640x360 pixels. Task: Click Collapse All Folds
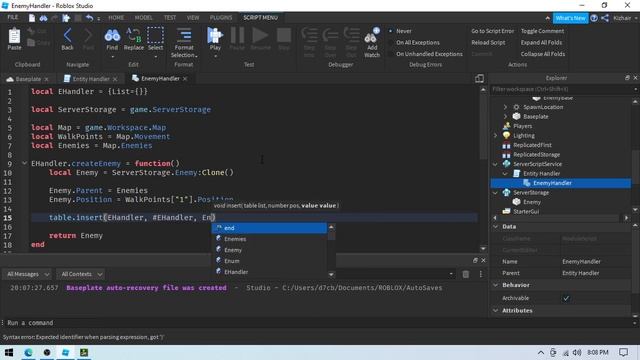click(x=543, y=54)
